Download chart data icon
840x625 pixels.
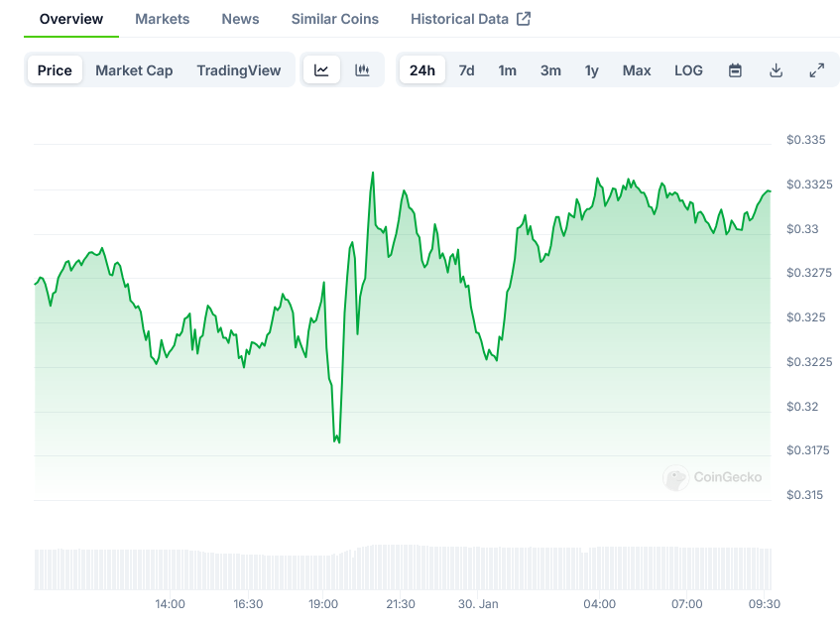pos(776,70)
